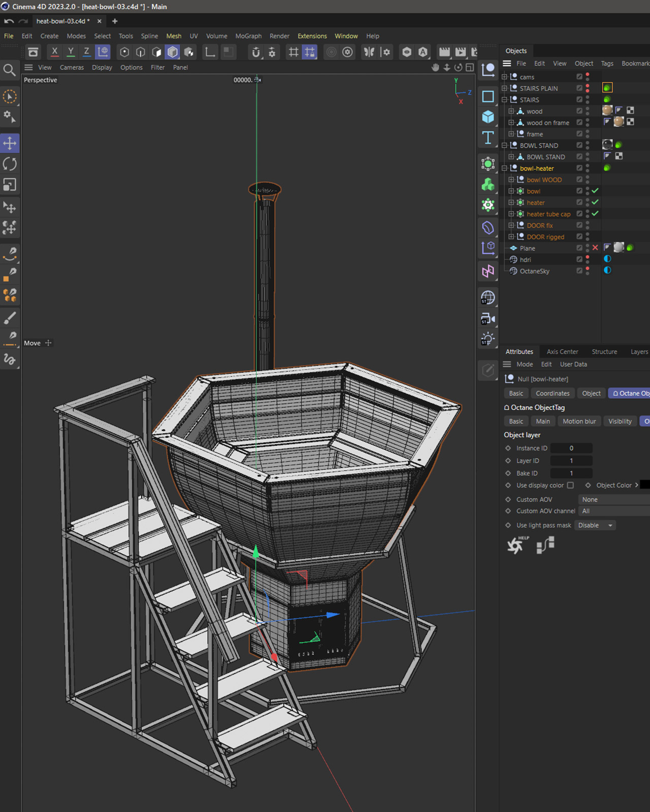Add a Cube primitive object

pyautogui.click(x=488, y=117)
